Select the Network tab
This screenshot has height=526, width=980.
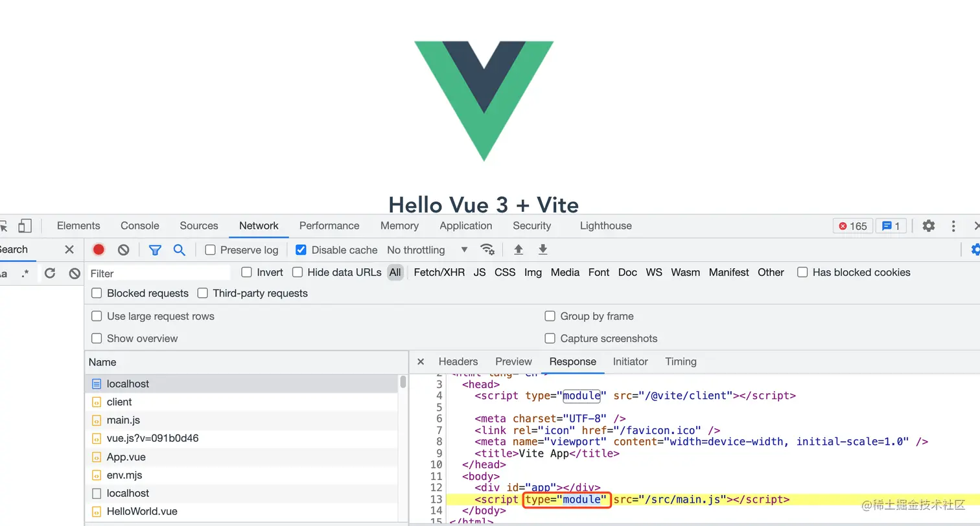tap(259, 225)
